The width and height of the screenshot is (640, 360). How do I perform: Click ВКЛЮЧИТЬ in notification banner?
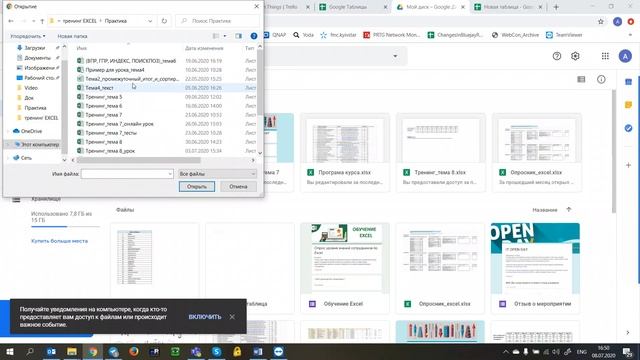205,317
